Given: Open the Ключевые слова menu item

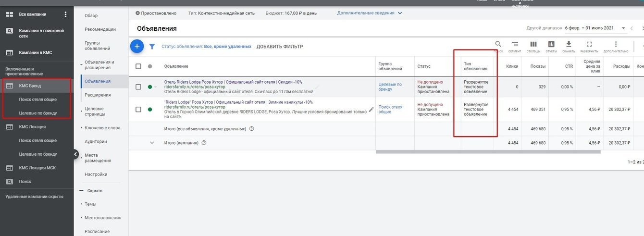Looking at the screenshot, I should [x=102, y=128].
